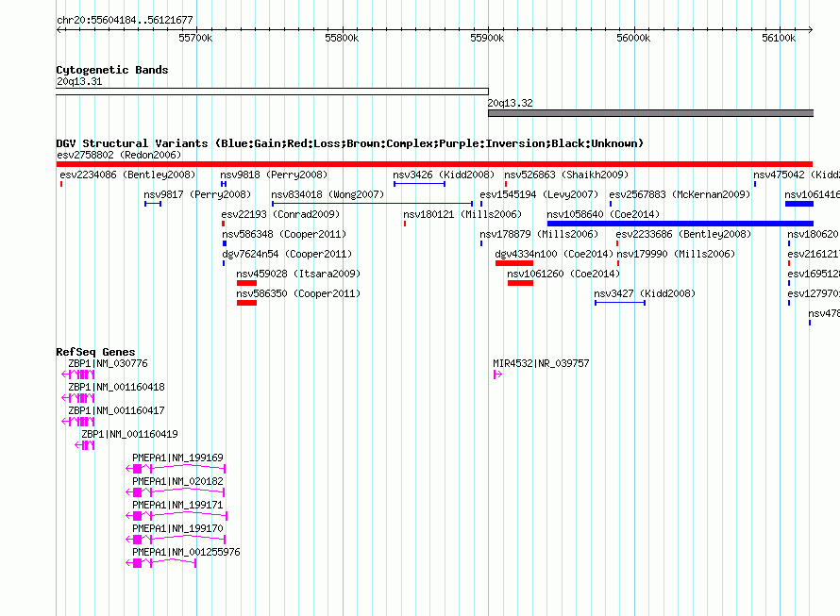Click dgv4334n100 (Coe2014) label

coord(554,254)
